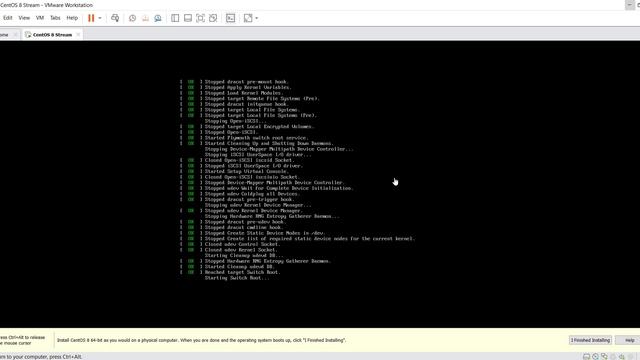Screen dimensions: 640x360
Task: Open the Edit menu
Action: pyautogui.click(x=8, y=18)
